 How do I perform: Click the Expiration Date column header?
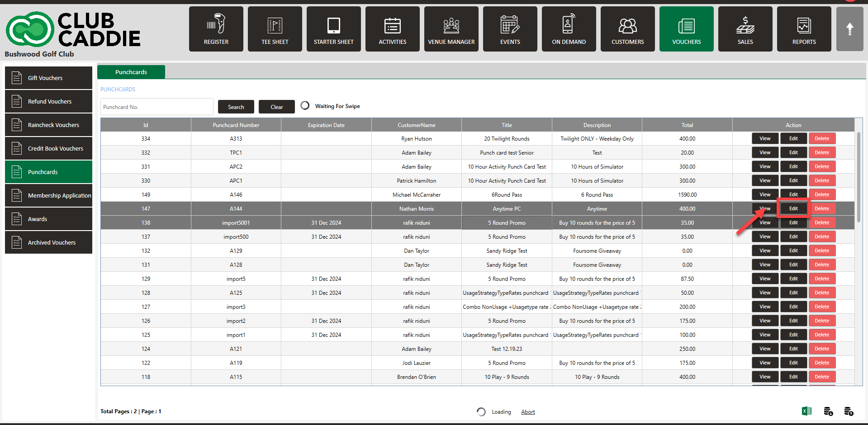pos(326,125)
